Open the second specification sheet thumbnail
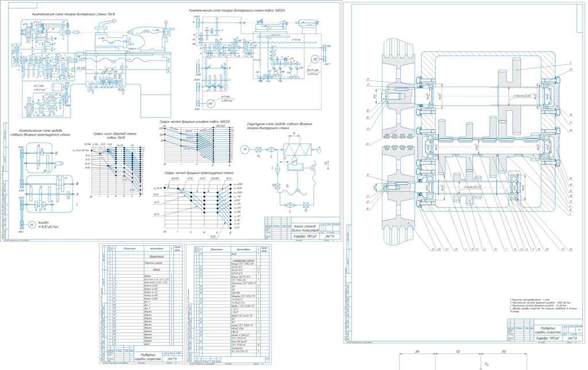588x370 pixels. click(229, 303)
